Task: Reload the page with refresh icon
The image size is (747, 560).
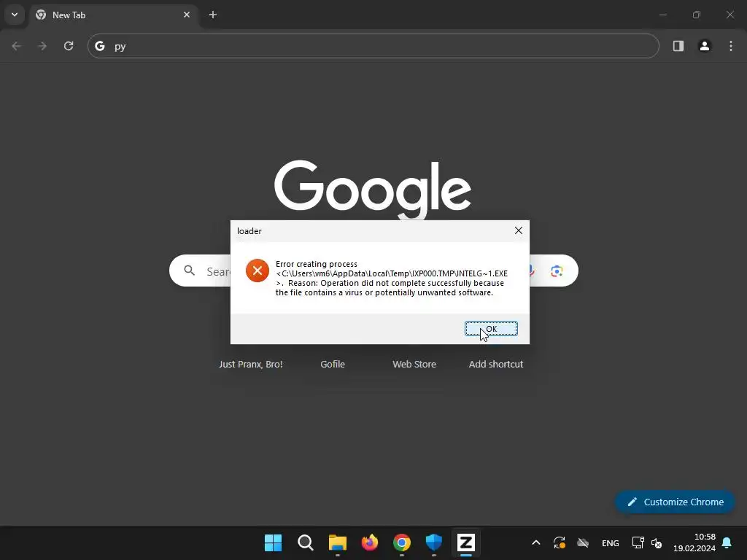Action: pyautogui.click(x=69, y=46)
